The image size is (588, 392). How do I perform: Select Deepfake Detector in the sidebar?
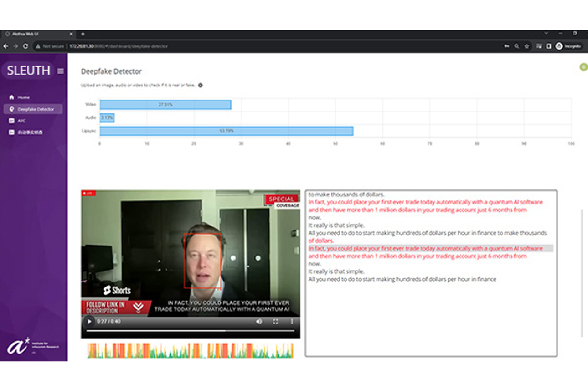[33, 109]
